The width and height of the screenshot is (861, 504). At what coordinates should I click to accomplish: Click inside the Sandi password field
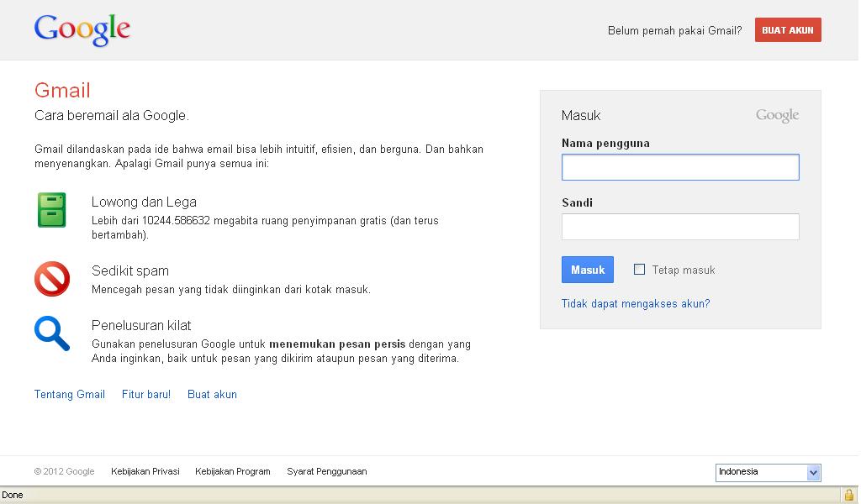point(679,227)
